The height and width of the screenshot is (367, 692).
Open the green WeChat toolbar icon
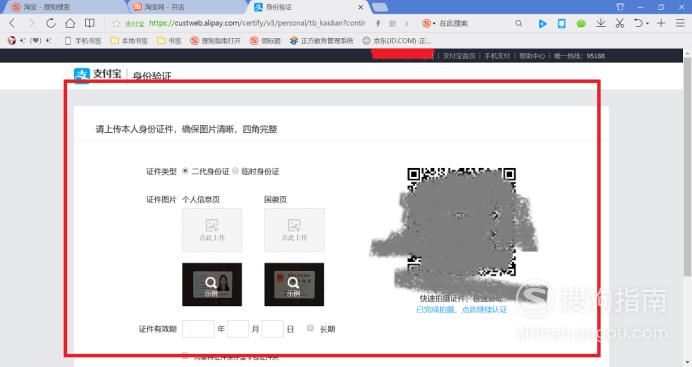pos(581,23)
